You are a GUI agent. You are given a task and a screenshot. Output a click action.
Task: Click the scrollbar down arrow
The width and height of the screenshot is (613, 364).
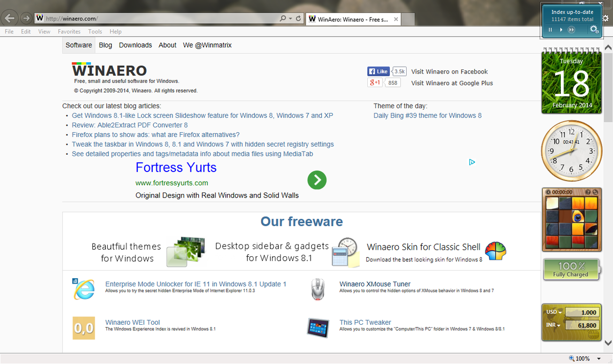point(608,343)
